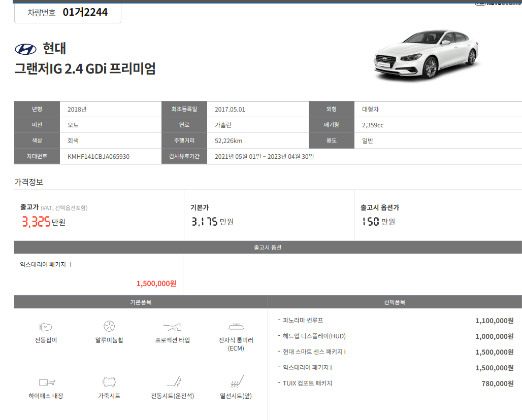
Task: Click the inspection validity period date range
Action: (265, 156)
